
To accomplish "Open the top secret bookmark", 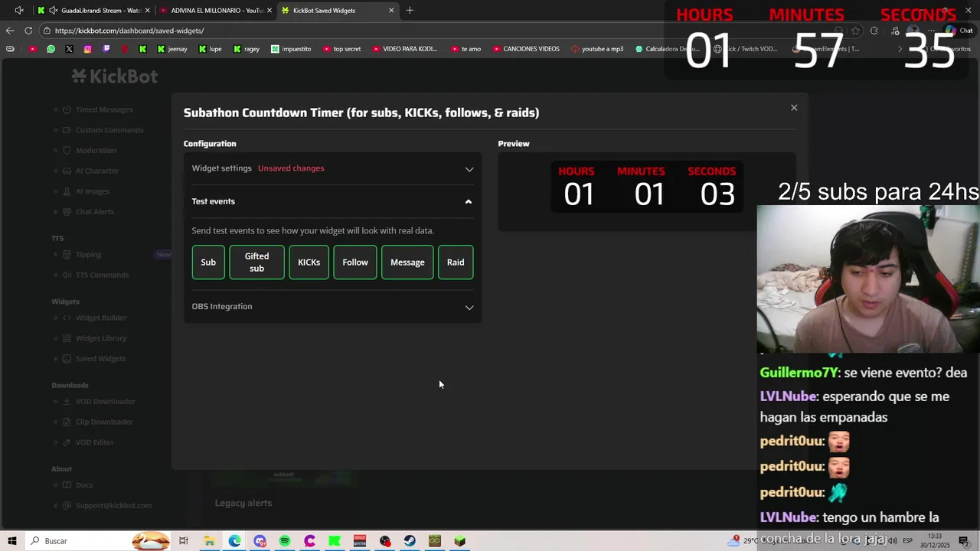I will (341, 49).
